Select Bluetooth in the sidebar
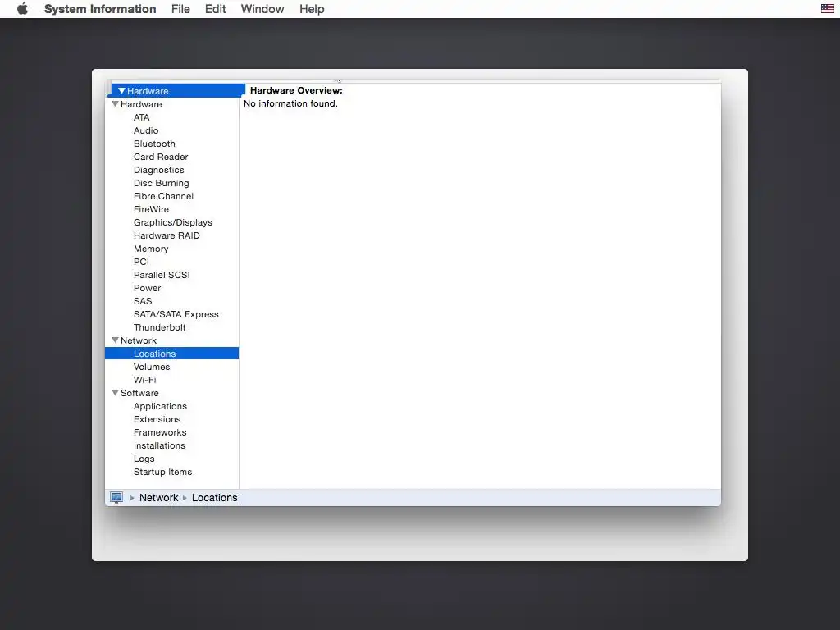 pos(154,144)
